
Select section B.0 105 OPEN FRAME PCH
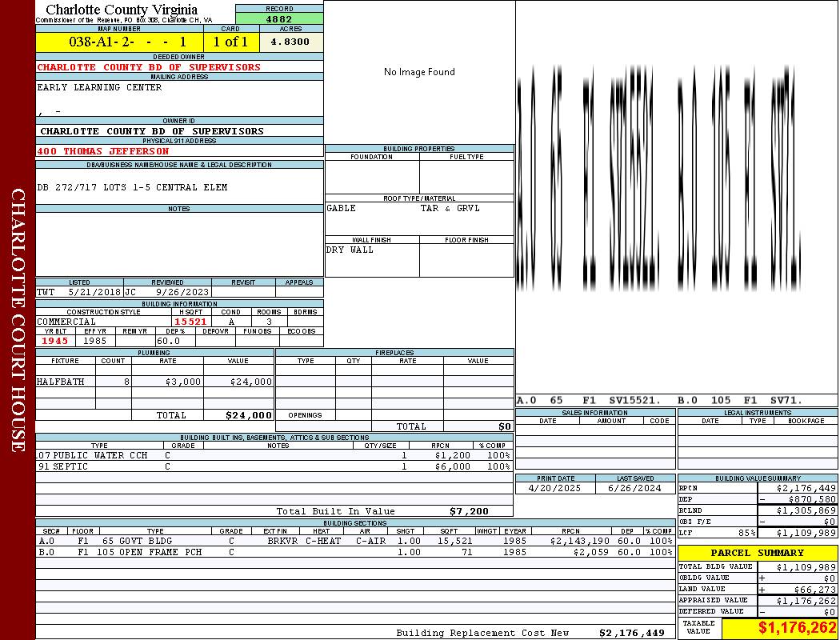pos(355,552)
